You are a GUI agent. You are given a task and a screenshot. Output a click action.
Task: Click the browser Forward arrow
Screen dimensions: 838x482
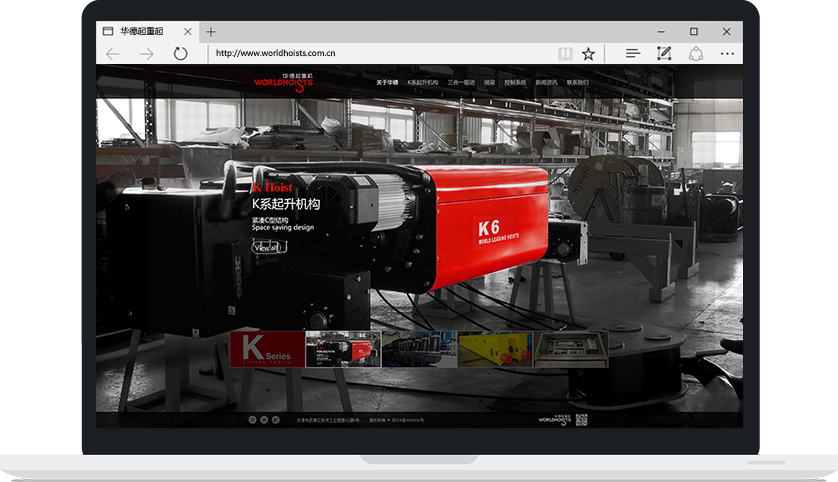coord(146,54)
